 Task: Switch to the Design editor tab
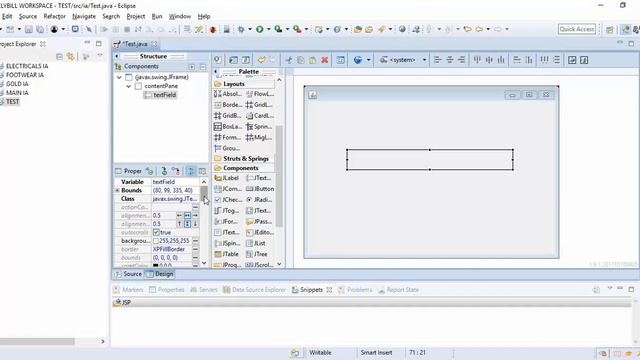click(160, 274)
